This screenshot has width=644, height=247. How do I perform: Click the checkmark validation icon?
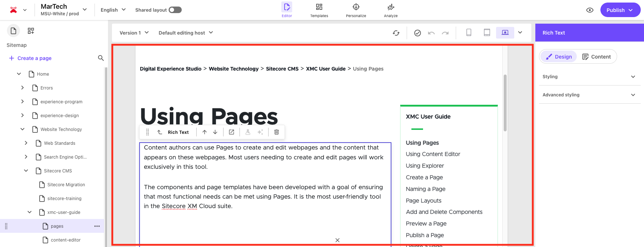coord(418,33)
